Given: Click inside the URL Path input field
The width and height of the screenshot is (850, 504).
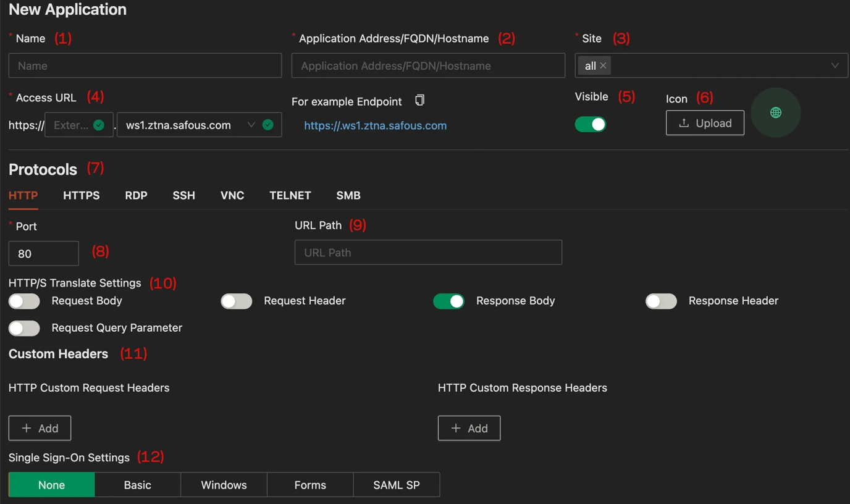Looking at the screenshot, I should tap(427, 252).
